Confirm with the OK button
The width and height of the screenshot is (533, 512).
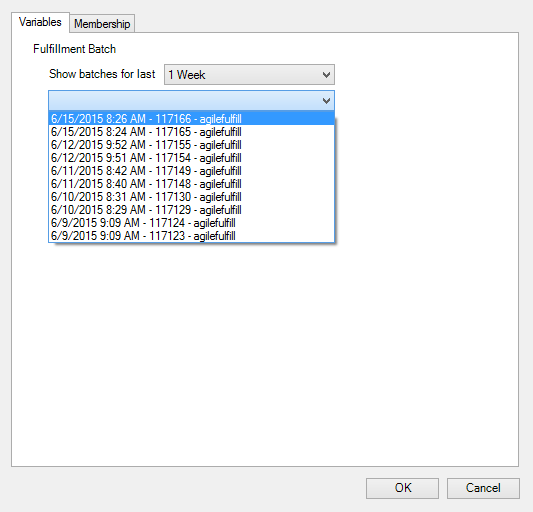402,488
